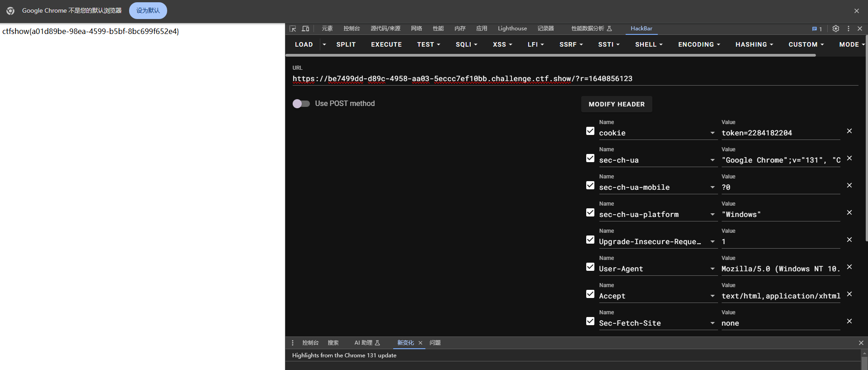Uncheck the cookie header checkbox
The width and height of the screenshot is (868, 370).
(590, 131)
